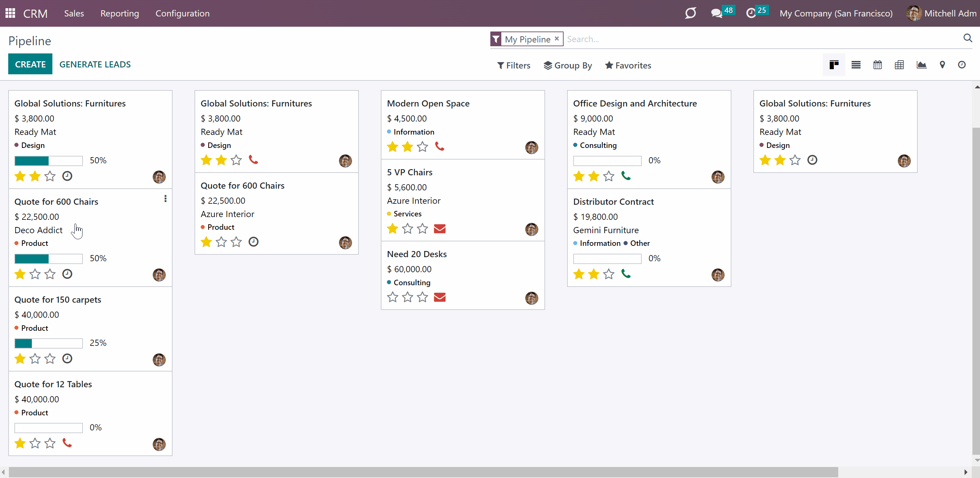Open activities clock icon showing 25
This screenshot has width=980, height=478.
click(757, 13)
